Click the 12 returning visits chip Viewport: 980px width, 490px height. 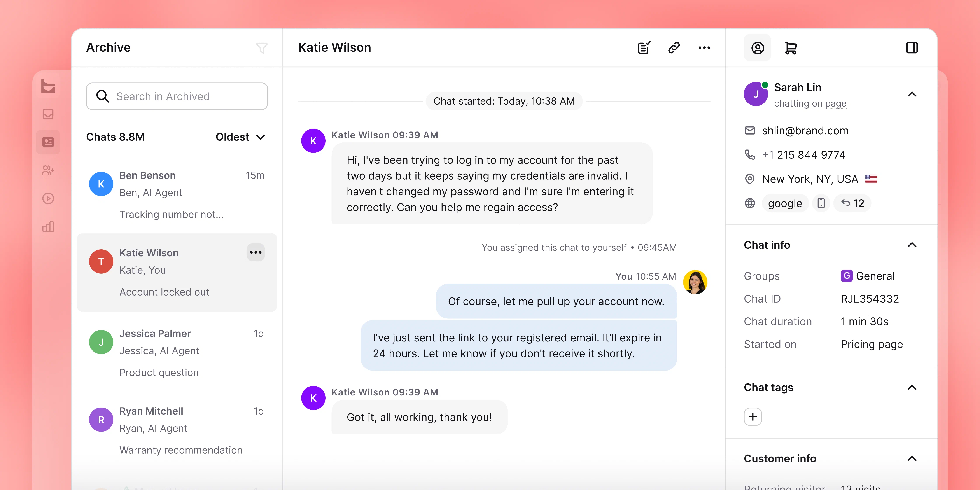(x=852, y=203)
